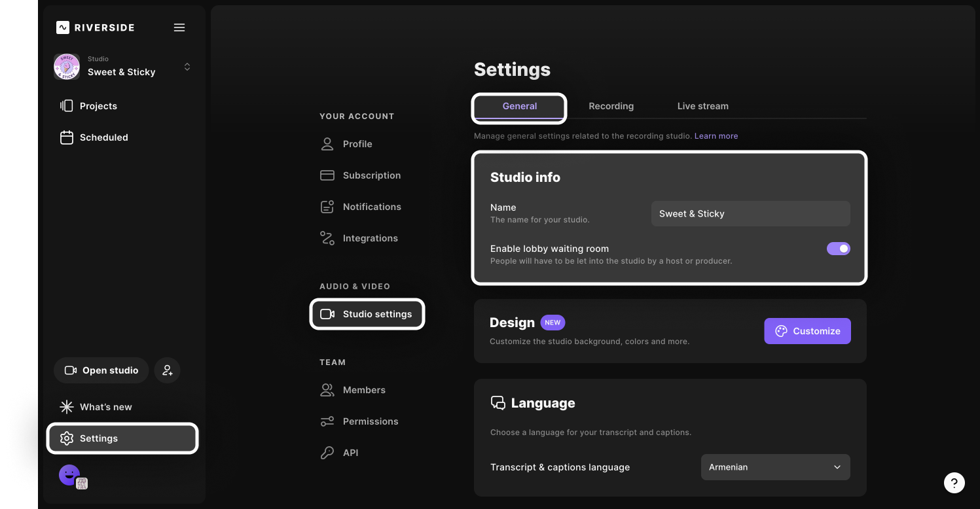This screenshot has width=980, height=509.
Task: Click the help question mark icon
Action: 954,483
